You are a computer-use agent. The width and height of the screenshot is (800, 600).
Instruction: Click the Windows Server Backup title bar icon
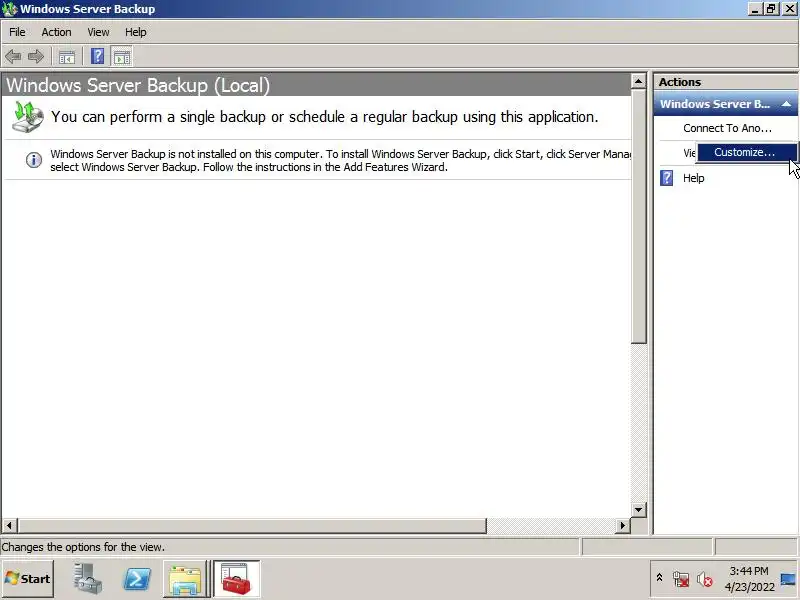tap(9, 9)
